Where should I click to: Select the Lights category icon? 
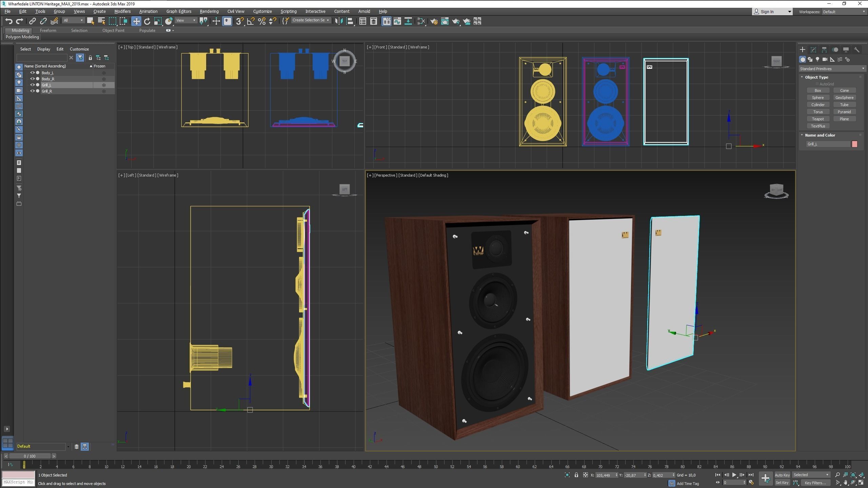click(x=817, y=59)
